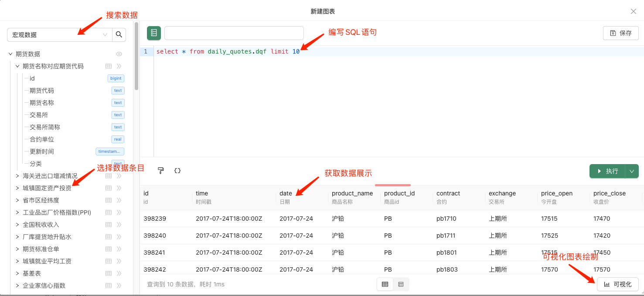Screen dimensions: 644x296
Task: Click the double-chevron beside 企业家信心指数
Action: pos(119,285)
